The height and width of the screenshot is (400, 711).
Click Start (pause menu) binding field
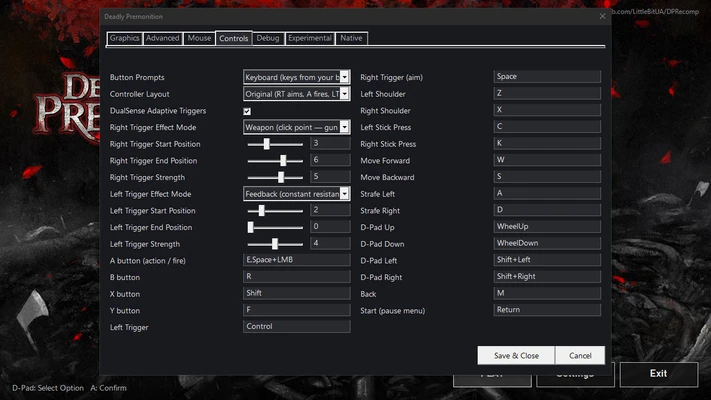tap(547, 310)
